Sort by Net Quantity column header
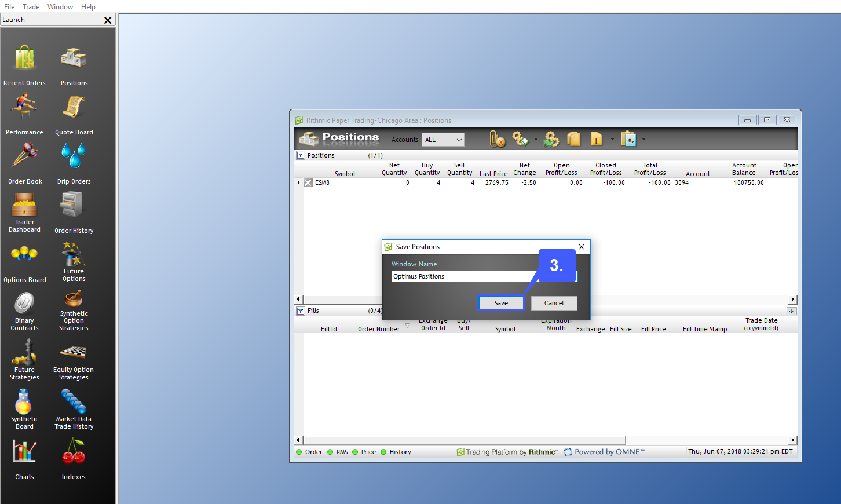This screenshot has height=504, width=841. tap(394, 169)
